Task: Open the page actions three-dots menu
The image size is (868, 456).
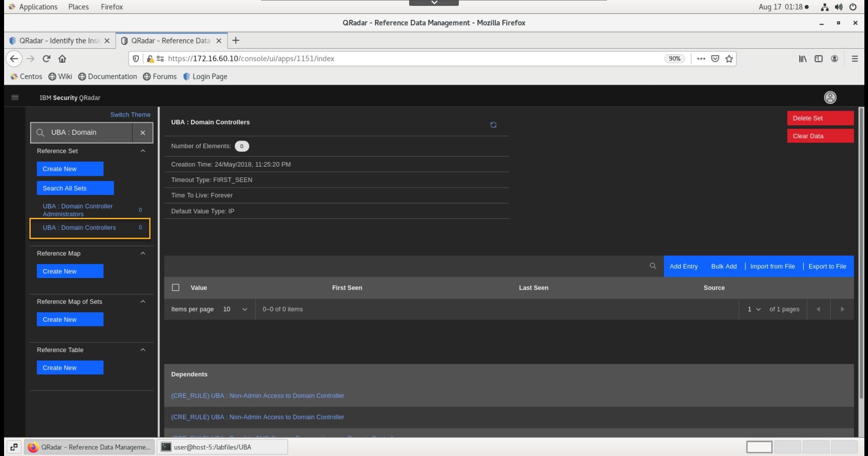Action: point(701,59)
